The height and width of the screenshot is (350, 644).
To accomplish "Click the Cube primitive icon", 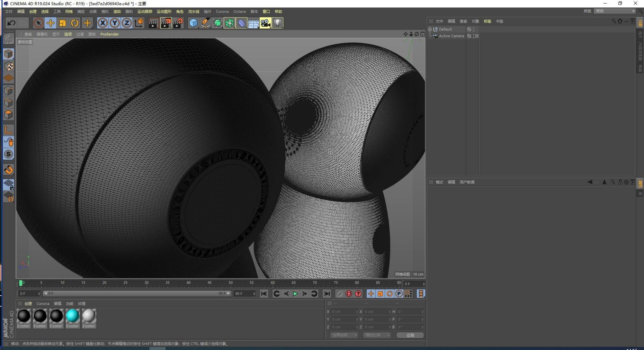I will click(x=193, y=23).
